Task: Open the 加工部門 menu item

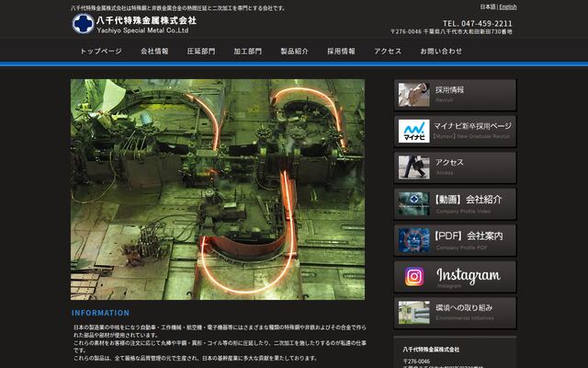Action: click(247, 52)
